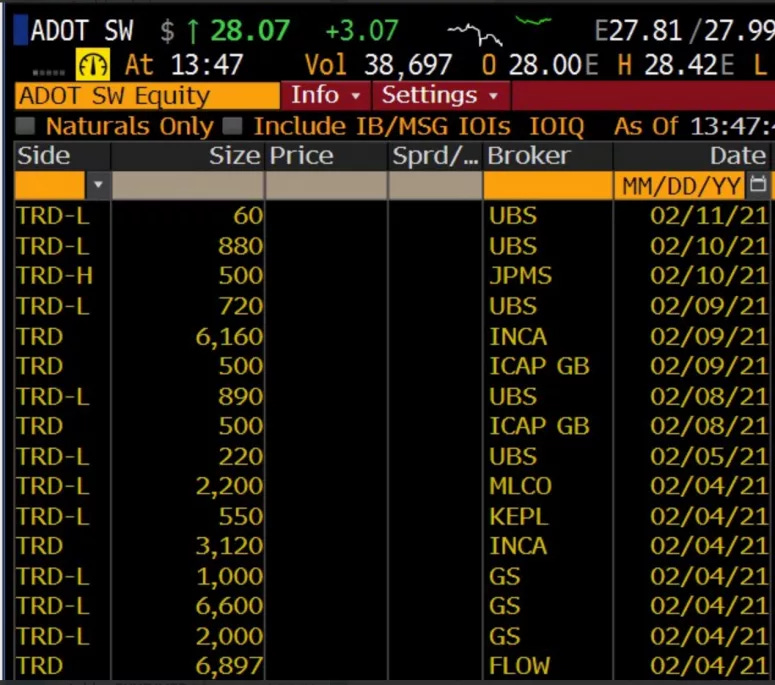Enable the Naturals Only checkbox
Screen dimensions: 775x685
27,127
